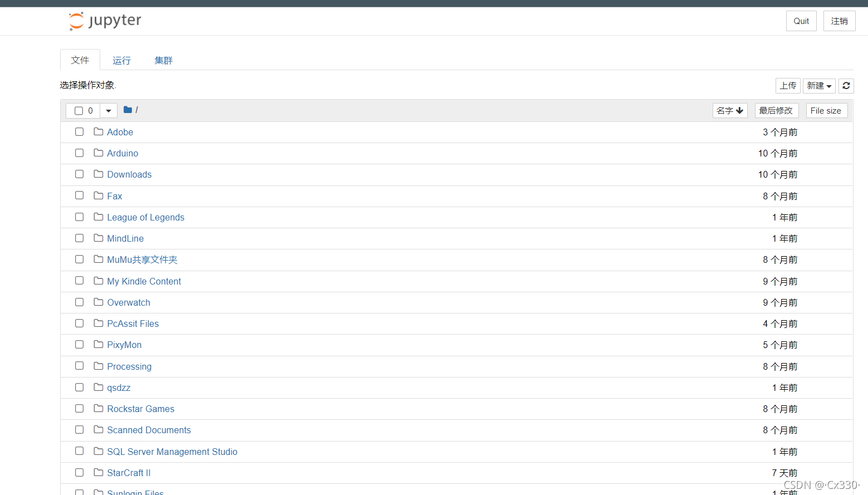Click the Quit button
The image size is (868, 495).
tap(801, 21)
